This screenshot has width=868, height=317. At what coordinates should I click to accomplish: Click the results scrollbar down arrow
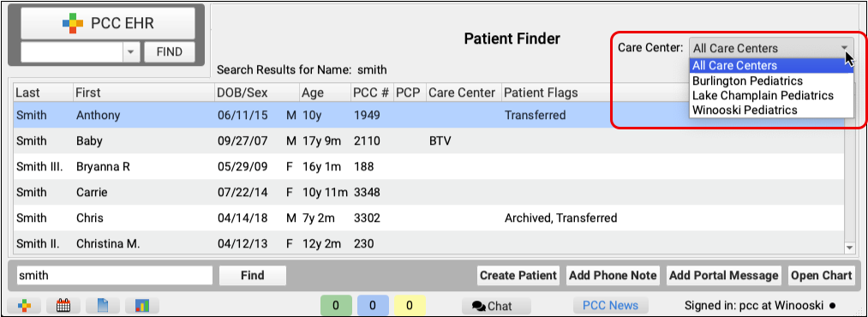tap(848, 248)
